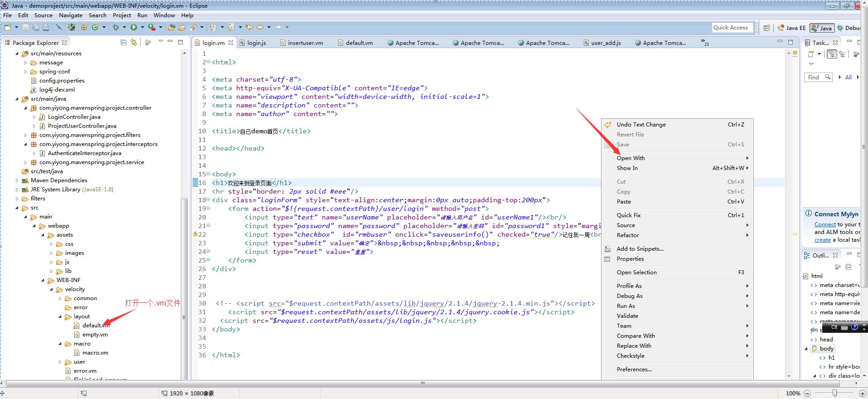Click the editor horizontal scrollbar

coord(422,383)
